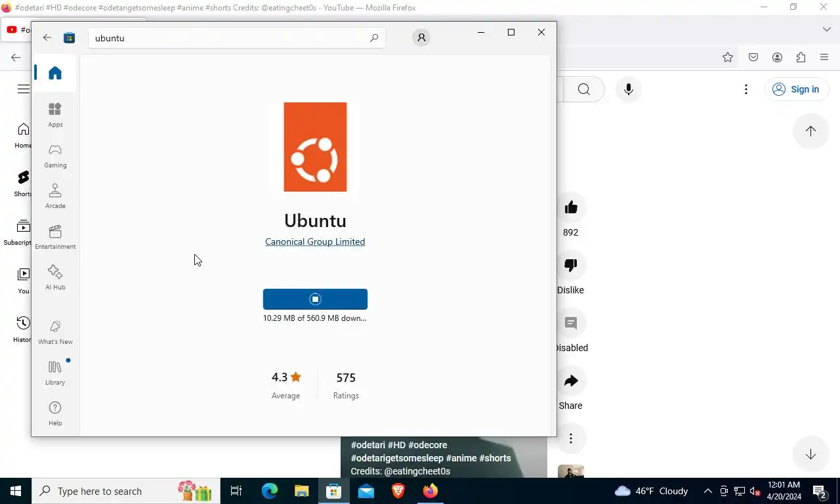Open the Home section in Microsoft Store sidebar
Image resolution: width=840 pixels, height=504 pixels.
click(55, 73)
